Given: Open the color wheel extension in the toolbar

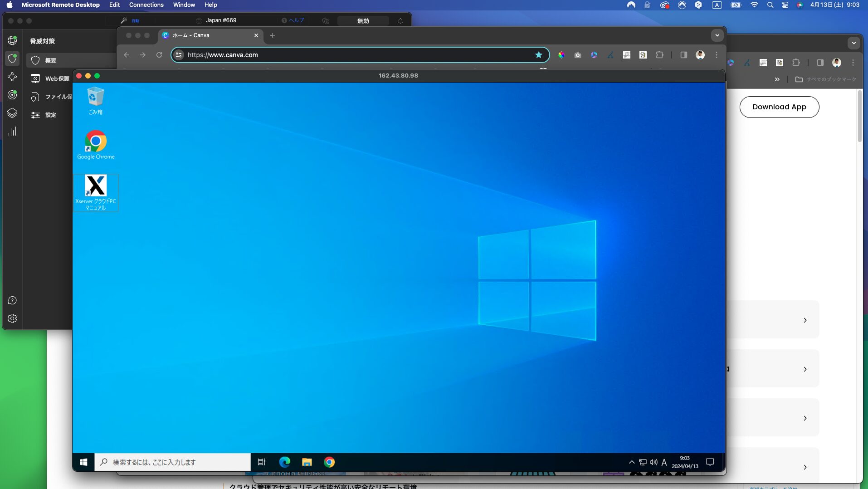Looking at the screenshot, I should (x=561, y=55).
